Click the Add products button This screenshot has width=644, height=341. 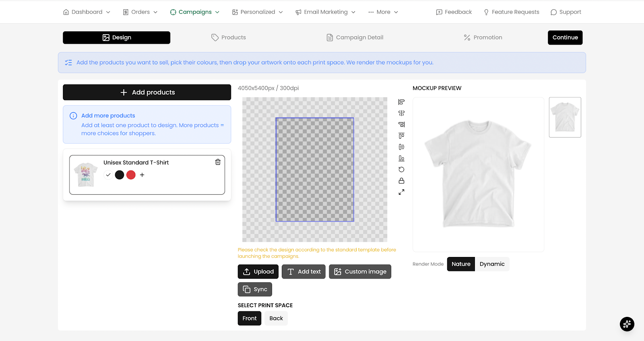pyautogui.click(x=147, y=92)
